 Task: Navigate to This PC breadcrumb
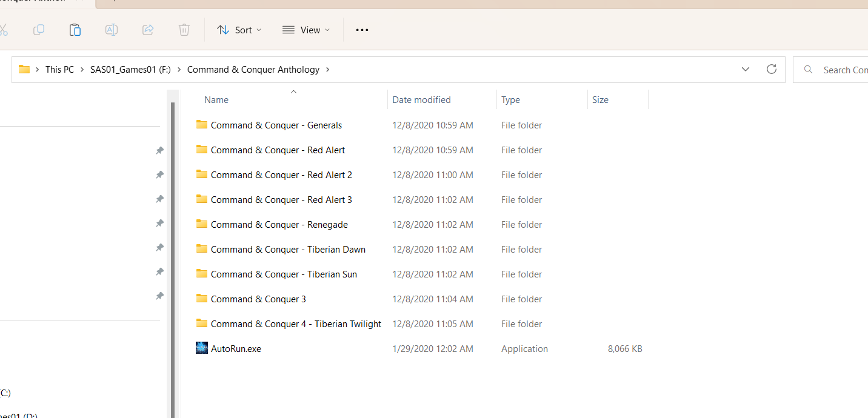coord(59,70)
